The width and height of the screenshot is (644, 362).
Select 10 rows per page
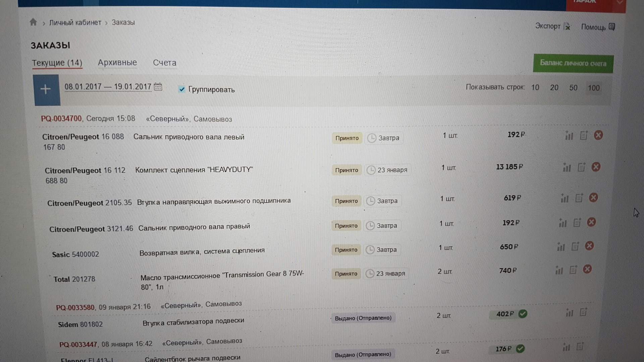[535, 87]
